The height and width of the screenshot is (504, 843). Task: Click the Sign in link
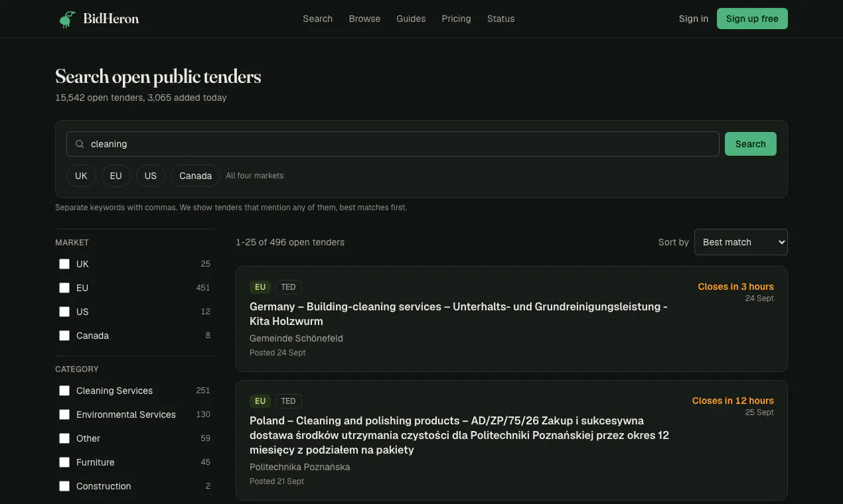click(693, 19)
